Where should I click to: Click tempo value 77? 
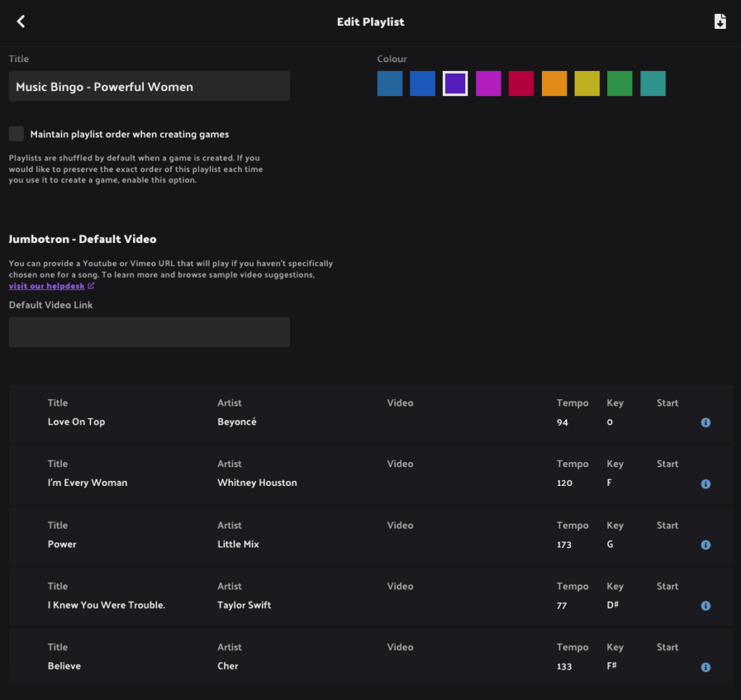pyautogui.click(x=562, y=605)
